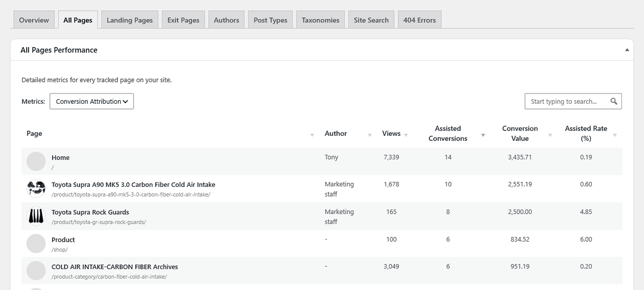Click the 4.85 assisted rate value
The height and width of the screenshot is (290, 644).
586,212
